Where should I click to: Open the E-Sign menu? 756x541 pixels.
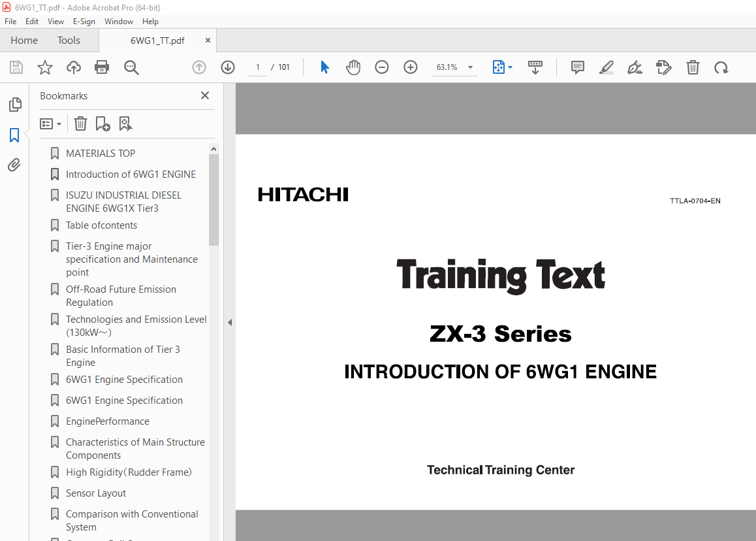point(84,21)
